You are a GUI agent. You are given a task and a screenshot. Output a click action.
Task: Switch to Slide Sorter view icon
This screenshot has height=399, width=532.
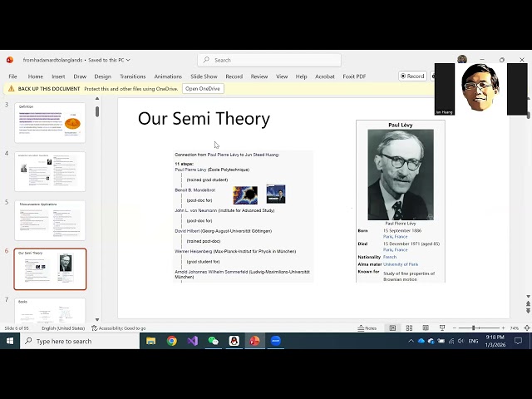409,328
